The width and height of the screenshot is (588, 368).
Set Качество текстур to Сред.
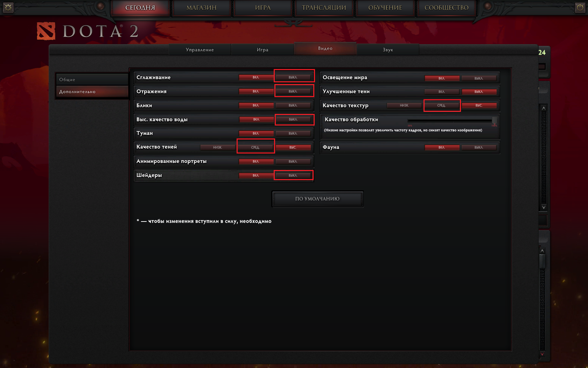(442, 105)
